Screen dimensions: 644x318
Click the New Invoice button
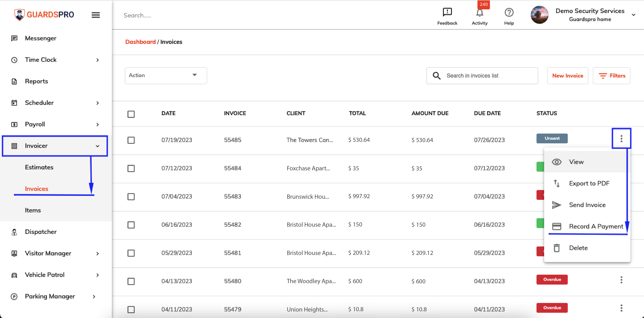pos(568,76)
